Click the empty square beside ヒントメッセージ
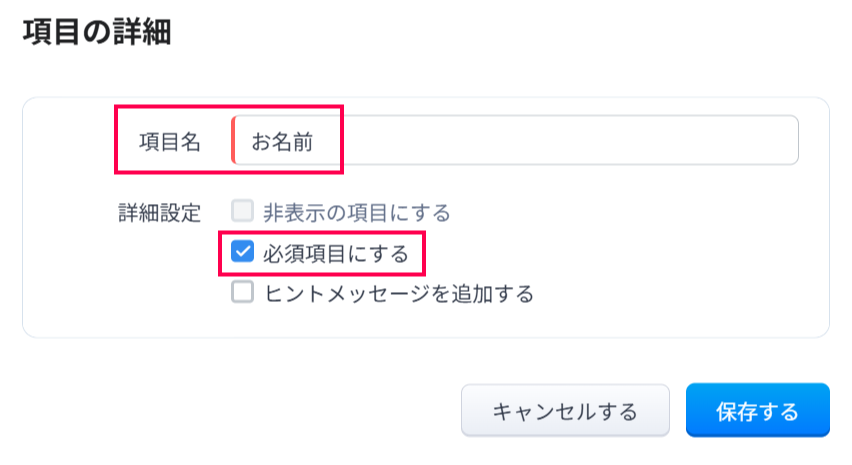Screen dimensions: 852x465 click(242, 293)
